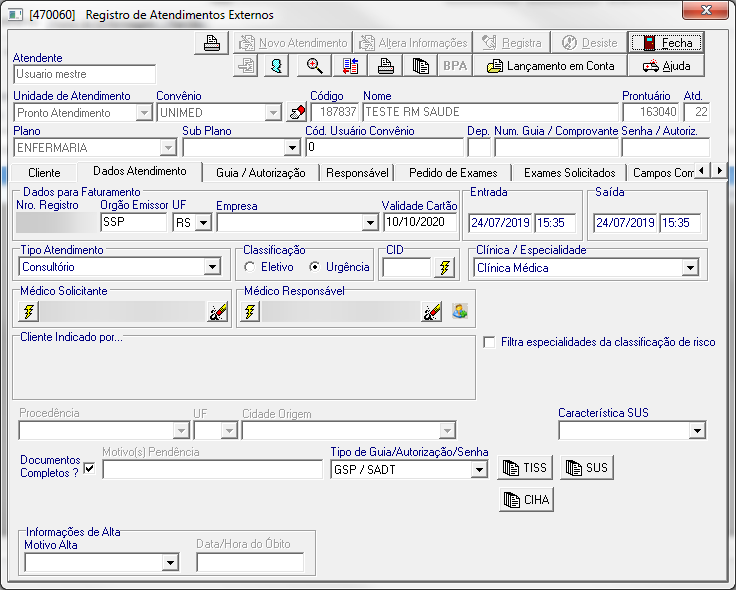Click the Orgão Emissor field containing SSP
This screenshot has width=736, height=590.
(134, 222)
